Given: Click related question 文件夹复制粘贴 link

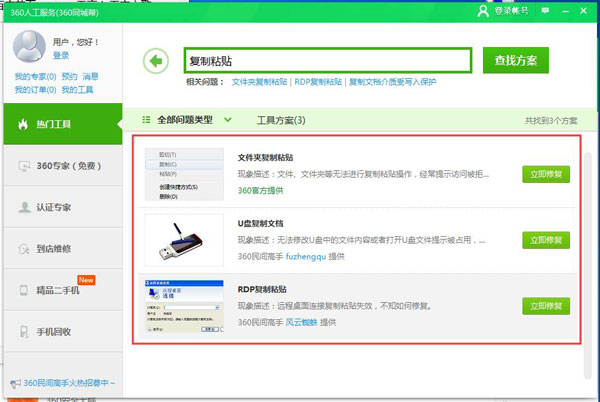Looking at the screenshot, I should [x=259, y=82].
